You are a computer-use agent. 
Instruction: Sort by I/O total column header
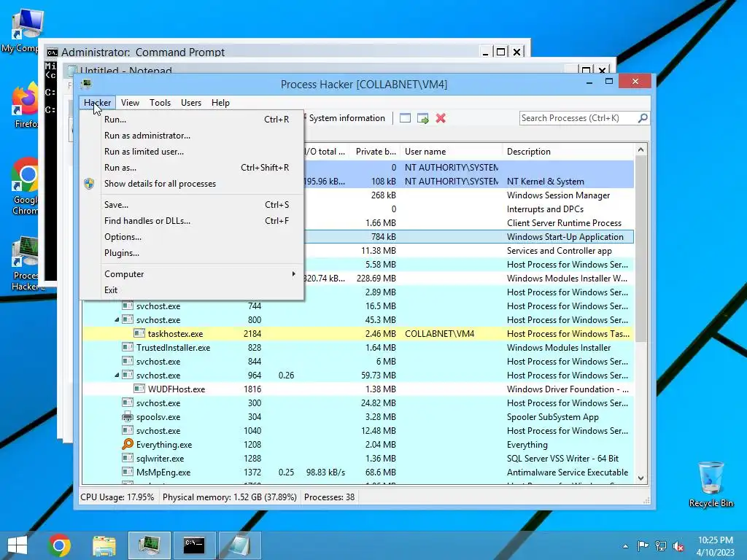point(326,152)
